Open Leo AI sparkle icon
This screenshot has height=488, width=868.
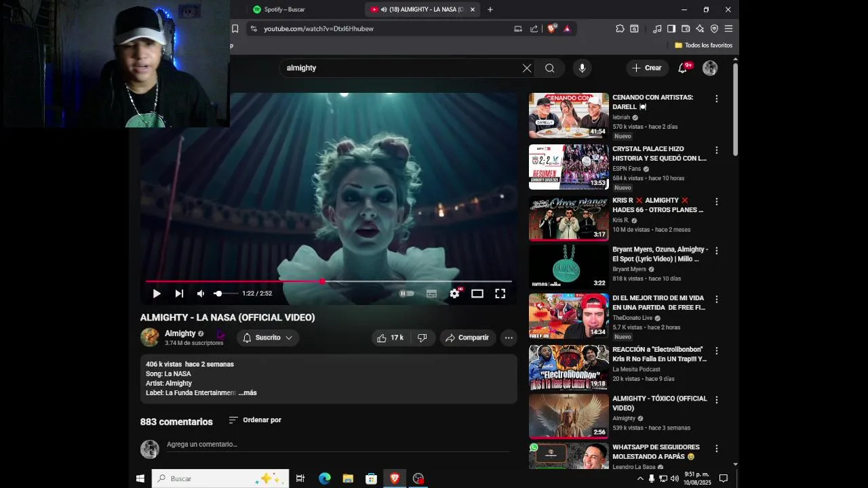pyautogui.click(x=700, y=28)
